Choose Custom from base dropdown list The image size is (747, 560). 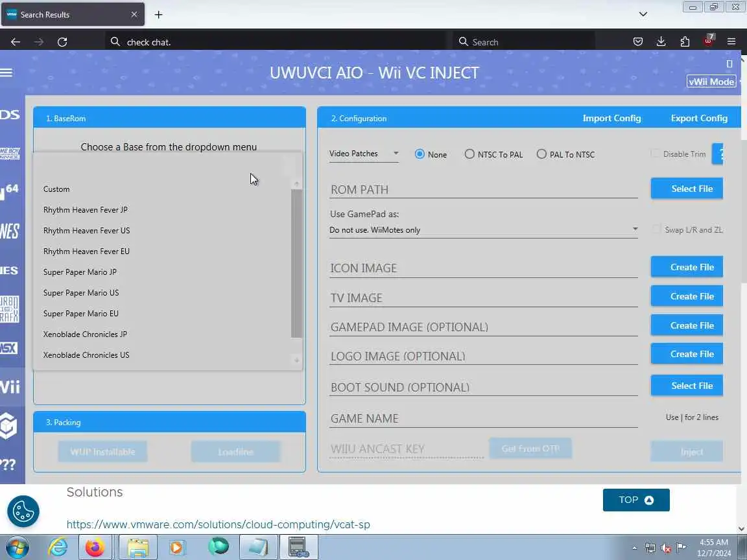click(x=162, y=189)
